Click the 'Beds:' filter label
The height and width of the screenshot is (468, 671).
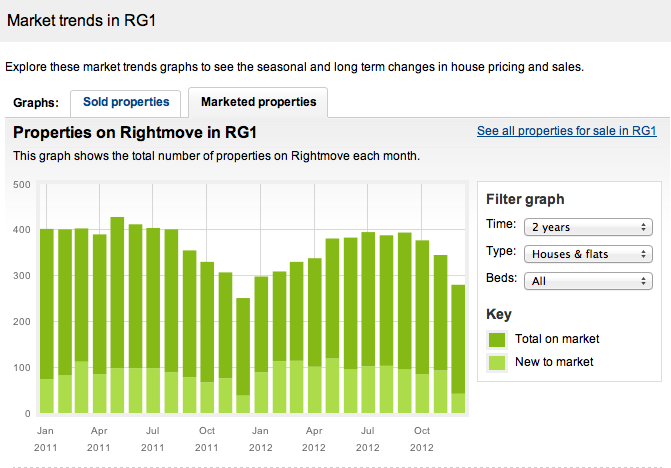(x=501, y=278)
